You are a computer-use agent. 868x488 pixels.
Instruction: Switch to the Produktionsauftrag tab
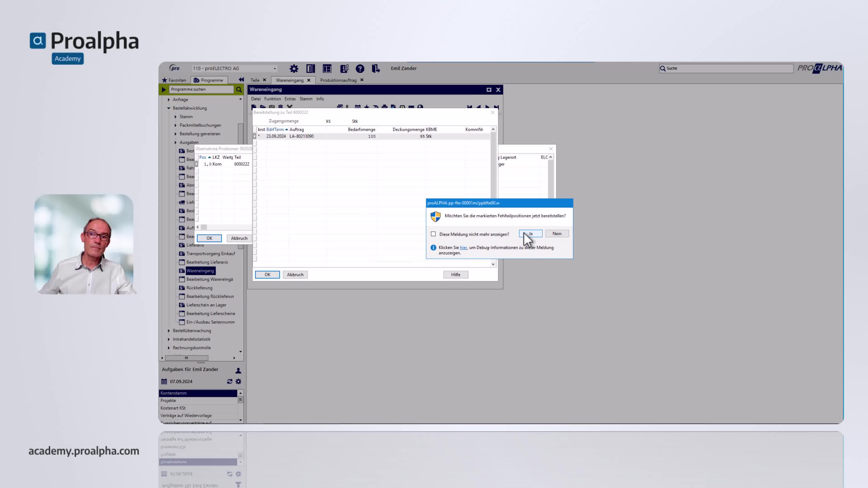pos(338,80)
